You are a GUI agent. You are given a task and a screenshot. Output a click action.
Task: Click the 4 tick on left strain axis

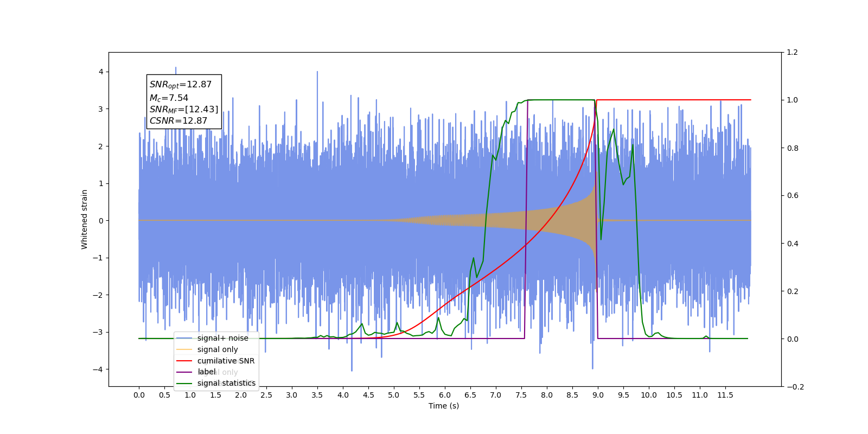[x=101, y=72]
